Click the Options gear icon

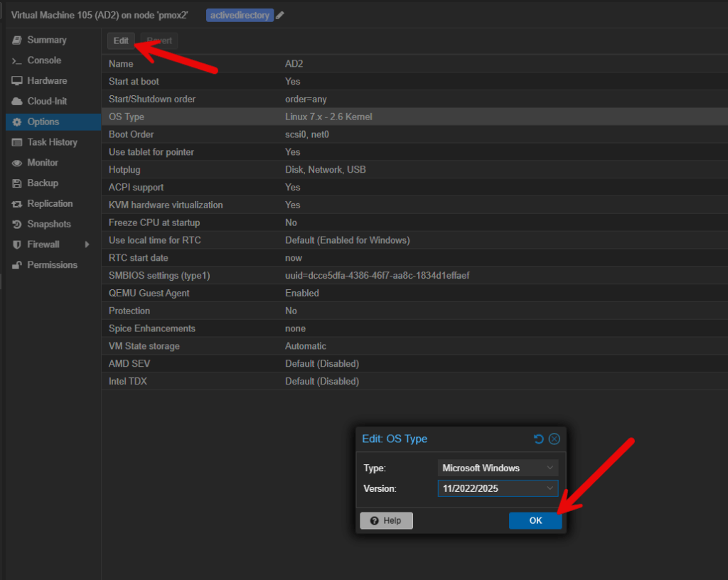click(17, 122)
